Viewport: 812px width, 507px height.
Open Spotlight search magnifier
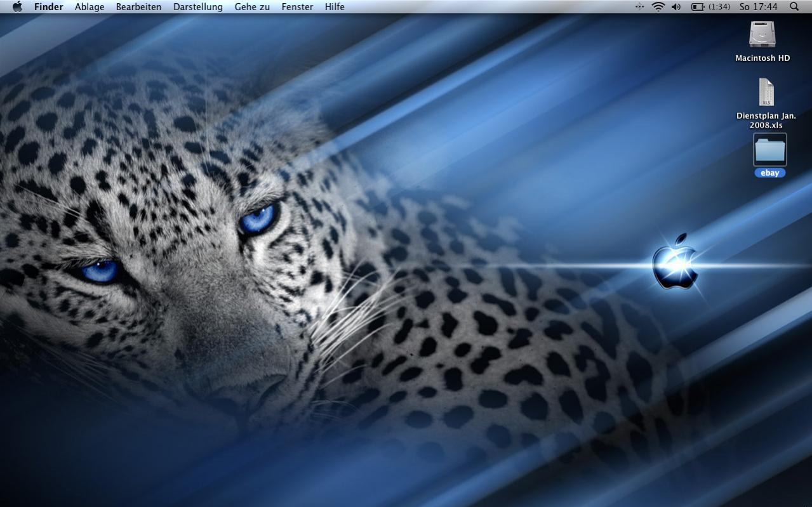click(794, 6)
